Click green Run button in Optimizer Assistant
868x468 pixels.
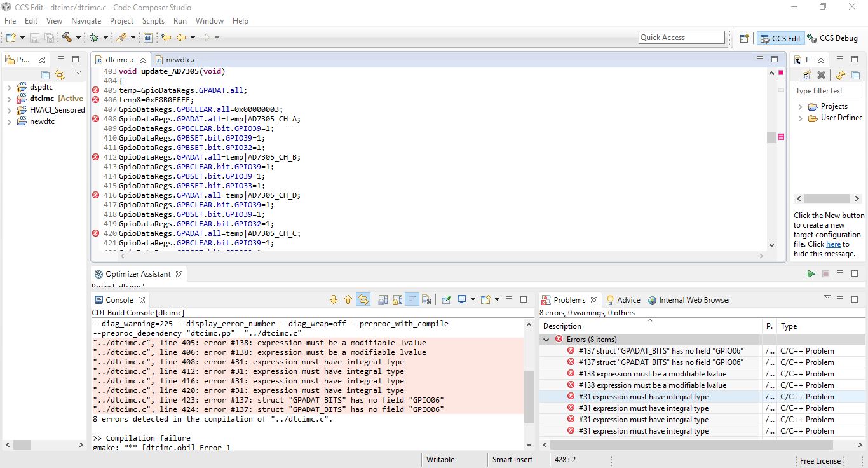[x=811, y=274]
